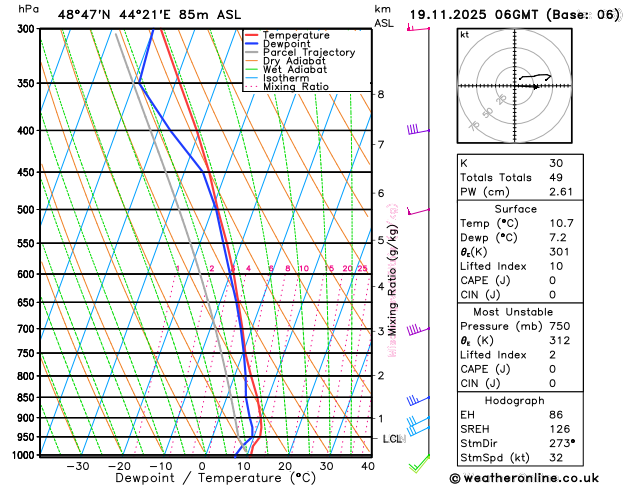Select the 850 hPa pressure label

tap(28, 397)
